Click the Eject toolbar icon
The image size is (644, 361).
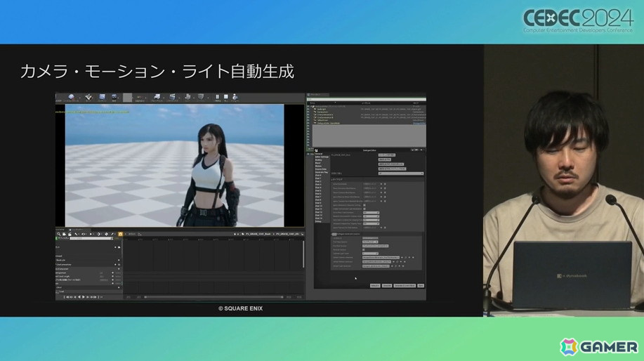click(235, 97)
